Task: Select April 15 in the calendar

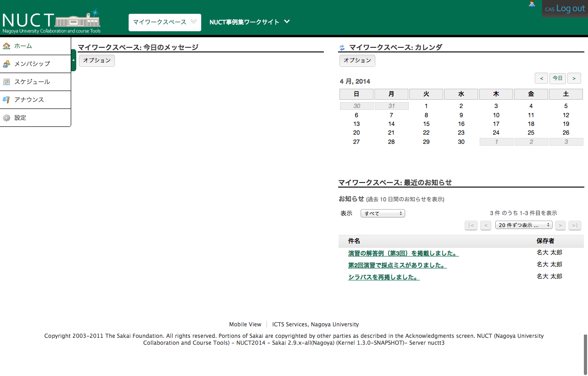Action: (x=426, y=124)
